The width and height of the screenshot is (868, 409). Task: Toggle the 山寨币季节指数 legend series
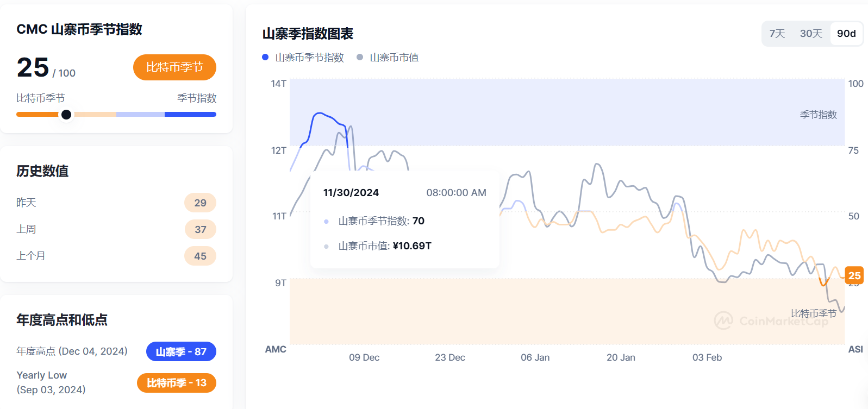coord(303,58)
